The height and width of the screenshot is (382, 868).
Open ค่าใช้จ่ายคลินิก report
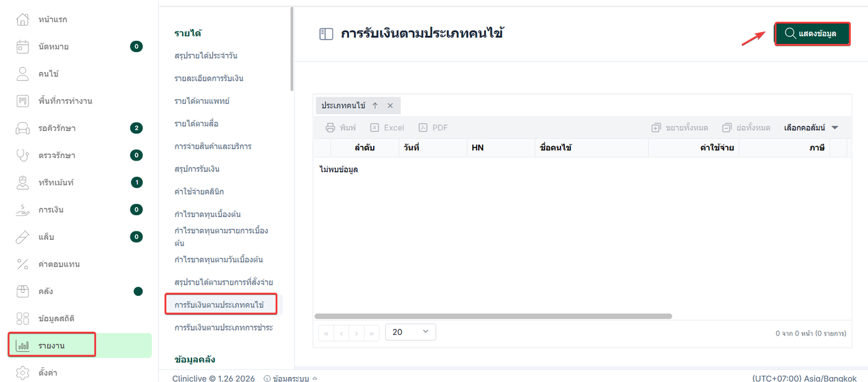[x=200, y=192]
